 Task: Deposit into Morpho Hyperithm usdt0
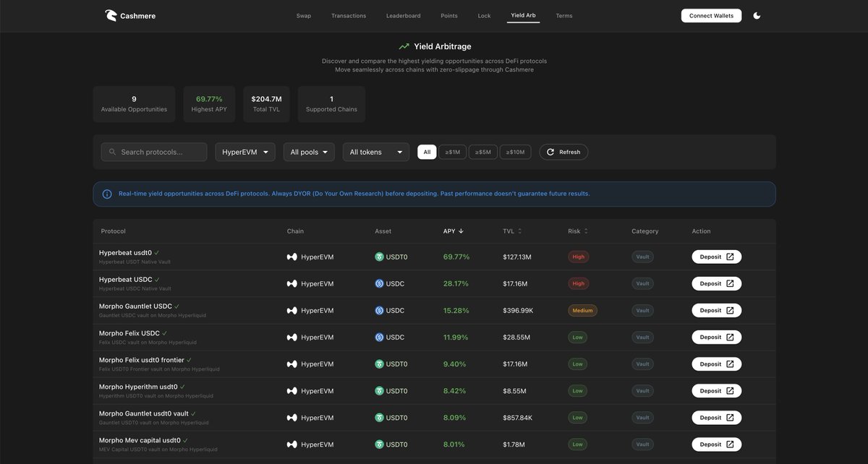717,391
